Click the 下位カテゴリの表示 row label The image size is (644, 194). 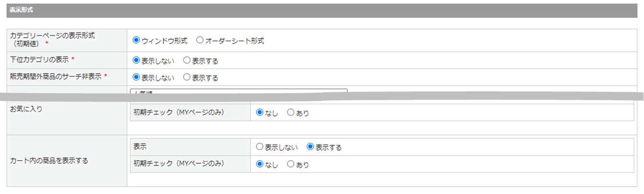[40, 59]
